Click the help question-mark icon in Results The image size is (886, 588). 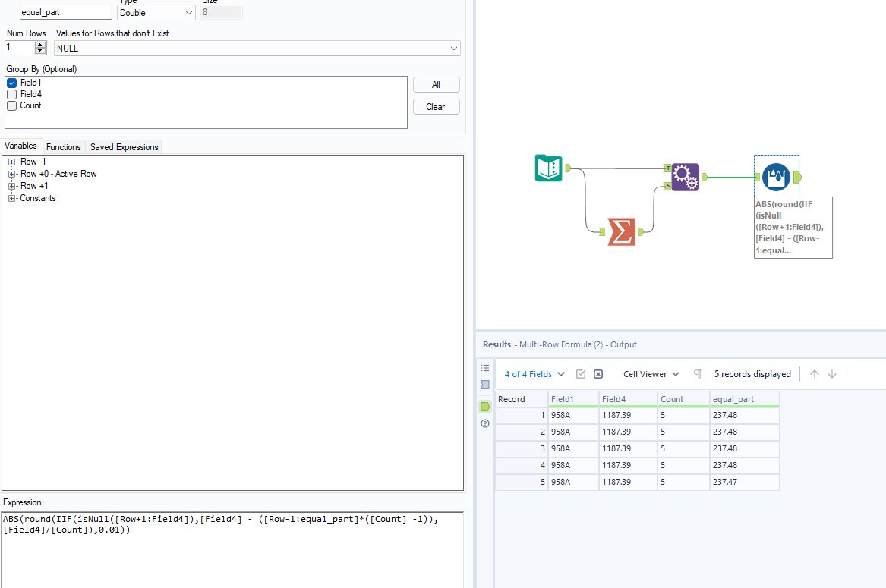click(x=484, y=423)
